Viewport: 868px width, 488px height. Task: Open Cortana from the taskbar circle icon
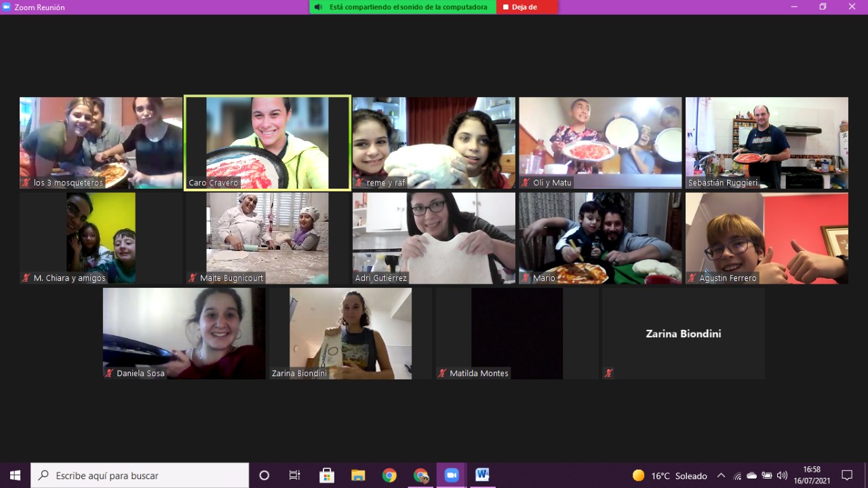click(264, 475)
